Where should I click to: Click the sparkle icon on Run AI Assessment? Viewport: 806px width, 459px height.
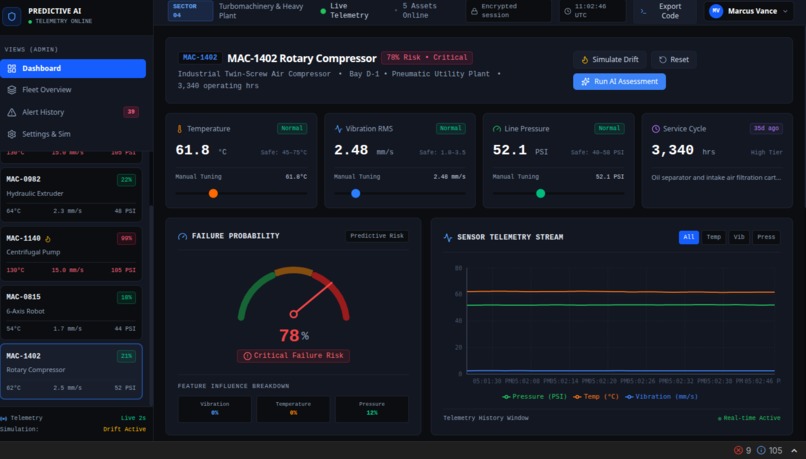pyautogui.click(x=585, y=82)
